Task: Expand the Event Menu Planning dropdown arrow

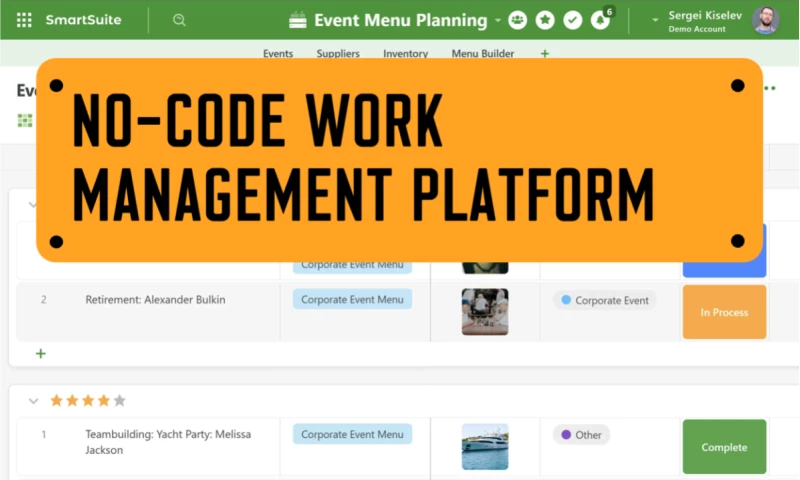Action: click(x=497, y=20)
